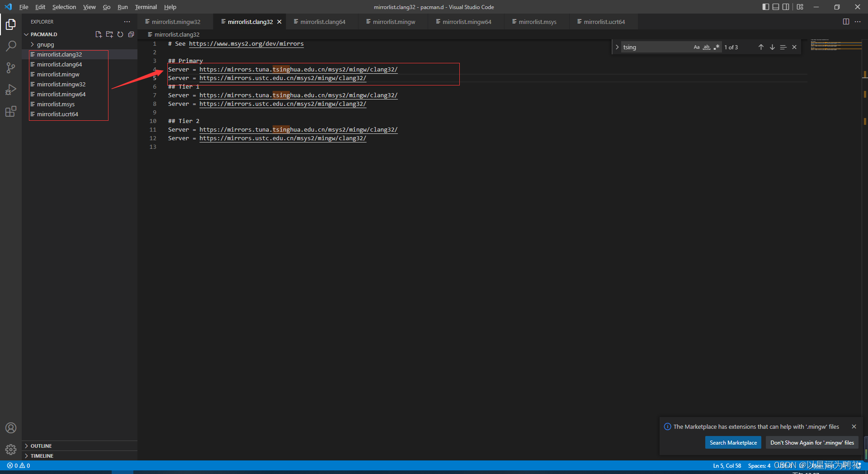The height and width of the screenshot is (474, 868).
Task: Open the View menu
Action: tap(89, 7)
